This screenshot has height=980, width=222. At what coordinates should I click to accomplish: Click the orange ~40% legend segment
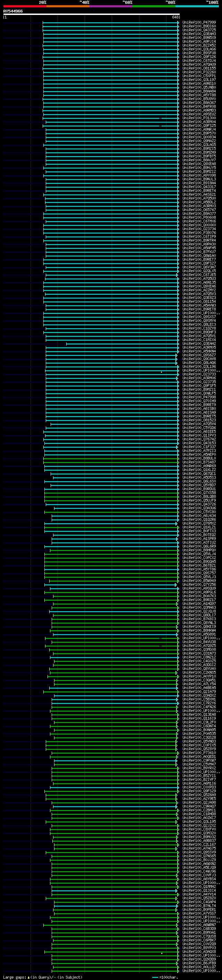[x=68, y=6]
